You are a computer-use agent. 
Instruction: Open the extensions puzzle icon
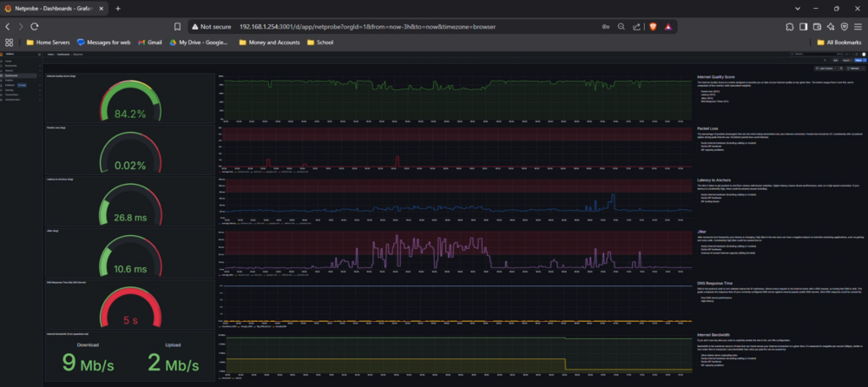pos(790,27)
